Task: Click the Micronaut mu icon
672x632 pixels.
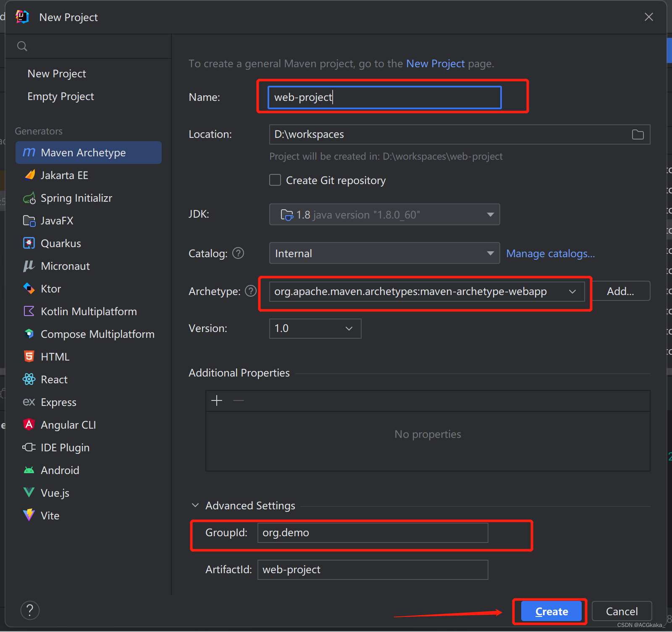Action: pyautogui.click(x=29, y=266)
